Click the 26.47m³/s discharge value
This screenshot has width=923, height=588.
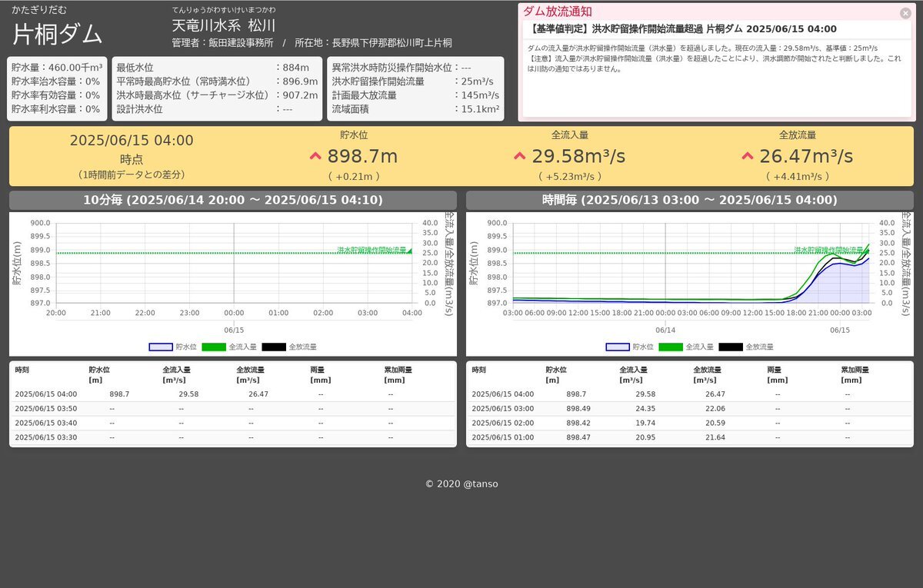point(806,157)
